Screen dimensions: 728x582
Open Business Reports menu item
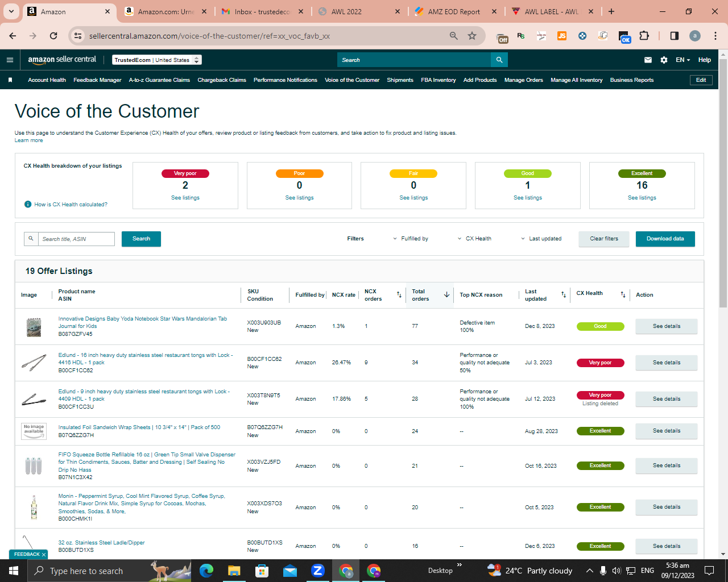point(632,80)
